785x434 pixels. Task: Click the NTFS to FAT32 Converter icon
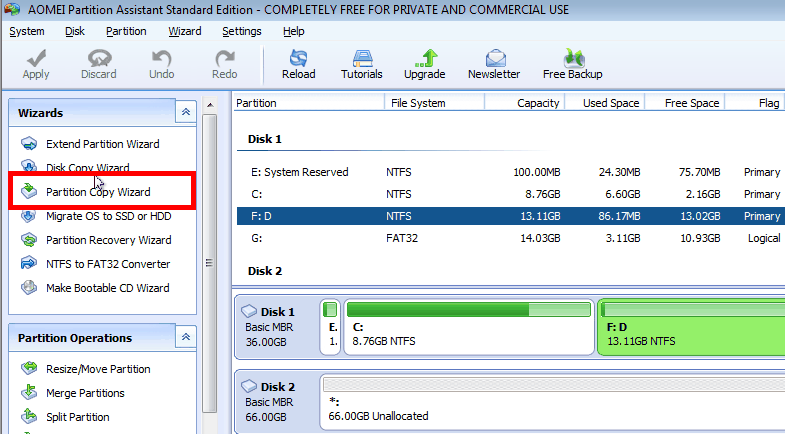point(29,264)
